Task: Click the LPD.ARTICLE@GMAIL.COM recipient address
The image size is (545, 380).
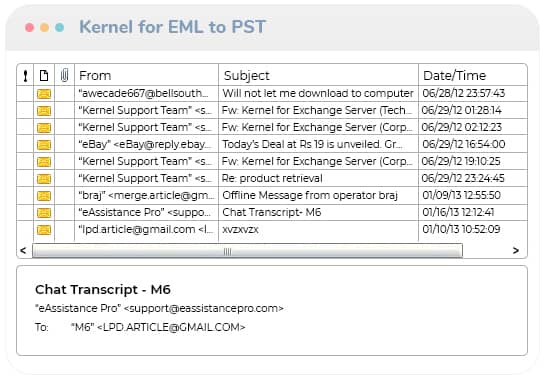Action: 171,327
